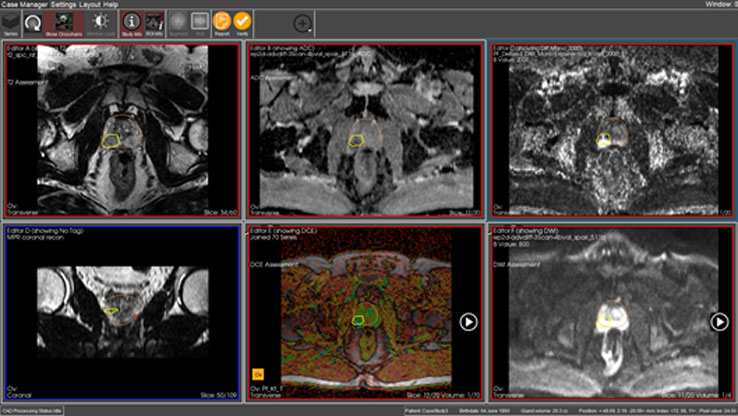
Task: Click the Patient name in status bar
Action: coord(427,411)
